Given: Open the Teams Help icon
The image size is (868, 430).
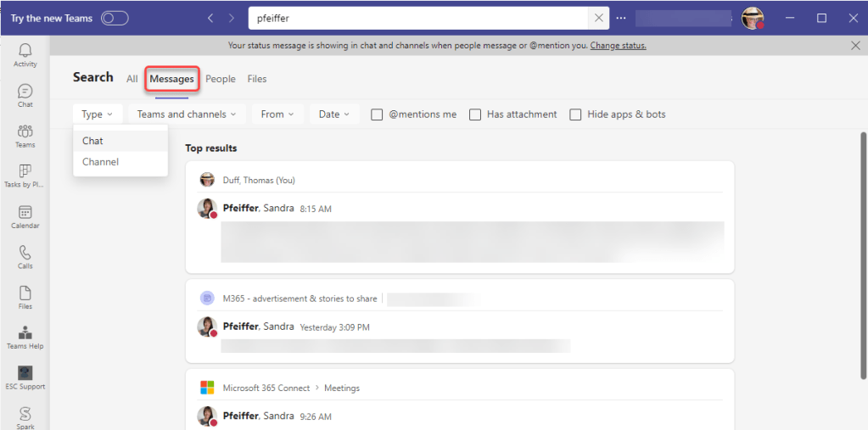Looking at the screenshot, I should 25,337.
